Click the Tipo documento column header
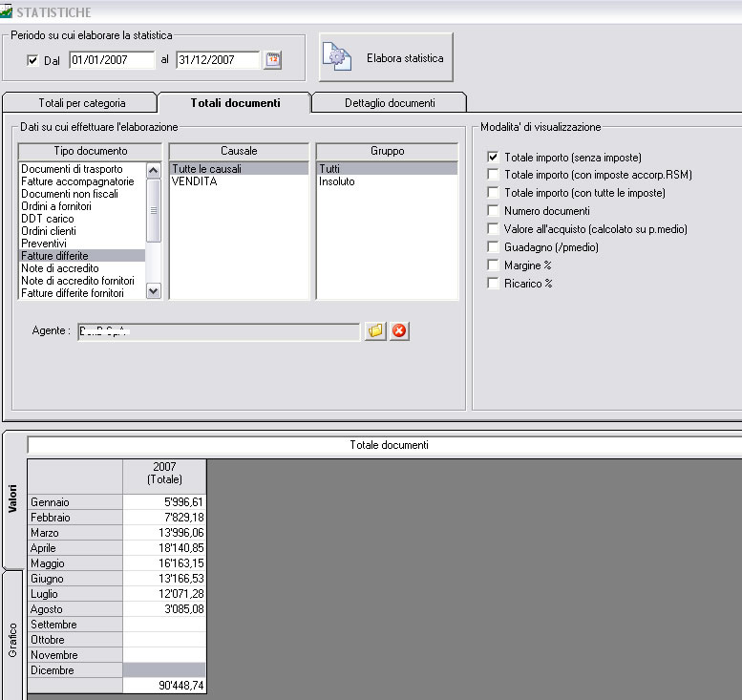742x700 pixels. (90, 151)
